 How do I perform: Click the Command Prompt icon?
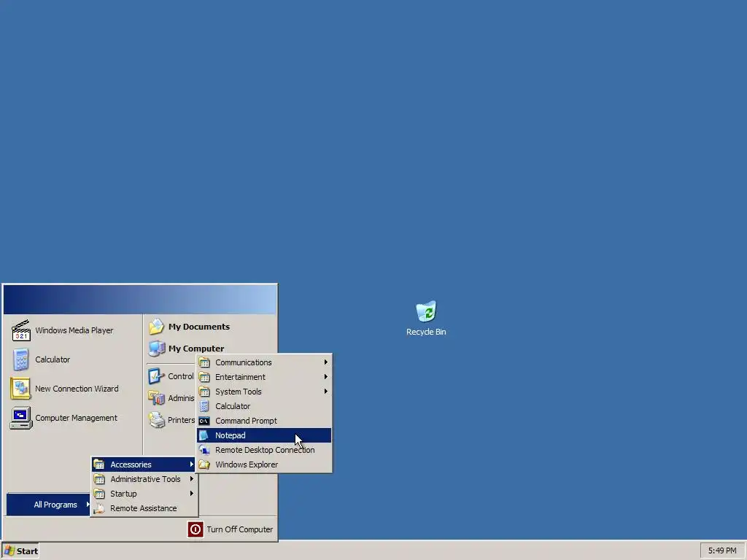click(x=204, y=421)
